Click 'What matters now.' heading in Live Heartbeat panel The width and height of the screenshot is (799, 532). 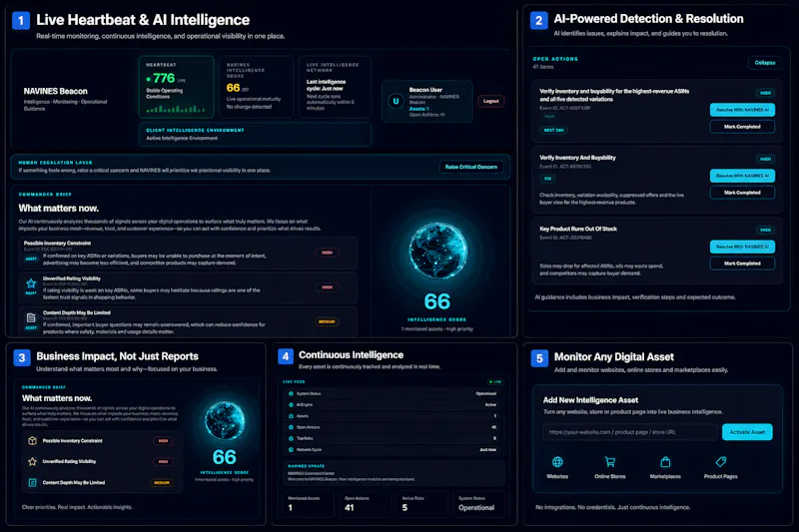point(59,209)
